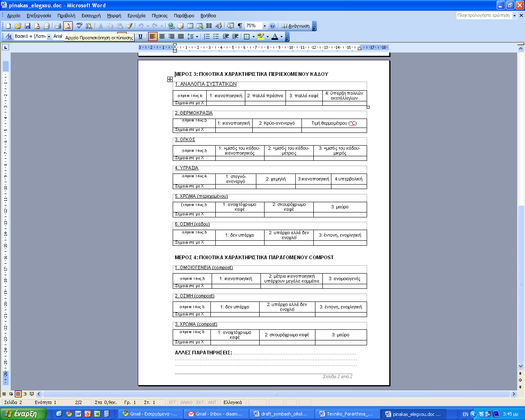Toggle Align Left paragraph alignment
Screen dimensions: 525x420
click(x=153, y=37)
